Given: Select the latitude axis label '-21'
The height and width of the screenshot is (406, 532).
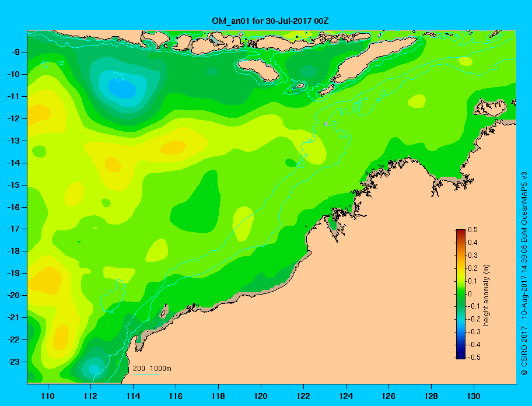Looking at the screenshot, I should pyautogui.click(x=13, y=317).
